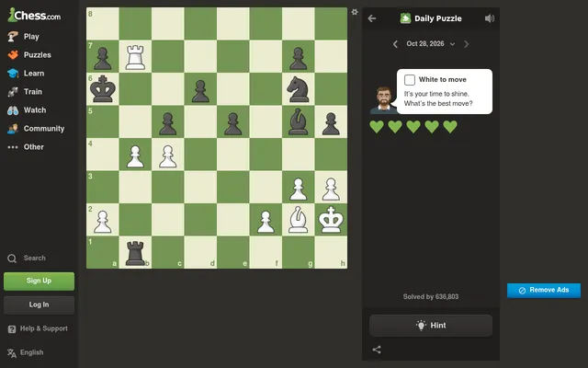This screenshot has width=588, height=368.
Task: Click the green Sign Up button
Action: (x=39, y=281)
